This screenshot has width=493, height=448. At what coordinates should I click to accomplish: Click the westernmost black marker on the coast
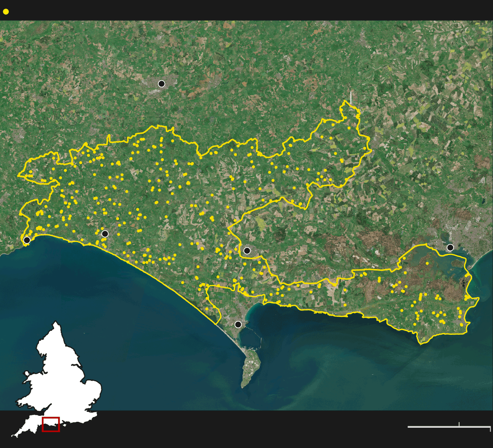tap(27, 240)
